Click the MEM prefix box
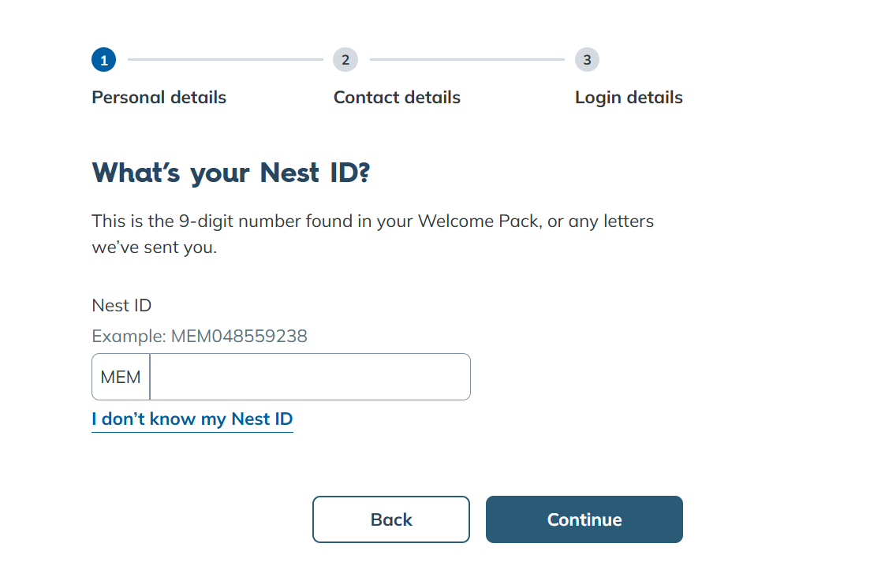Screen dimensions: 870x588 [121, 377]
